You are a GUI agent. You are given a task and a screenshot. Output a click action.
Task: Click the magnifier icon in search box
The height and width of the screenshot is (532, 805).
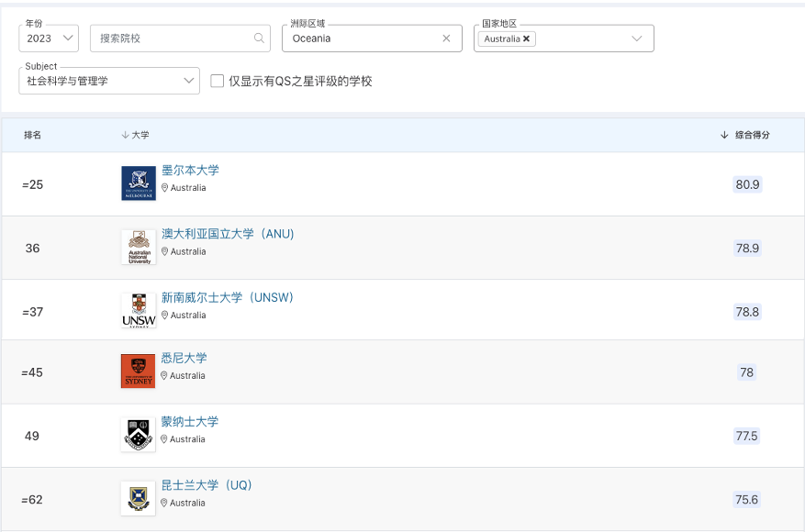pyautogui.click(x=259, y=38)
